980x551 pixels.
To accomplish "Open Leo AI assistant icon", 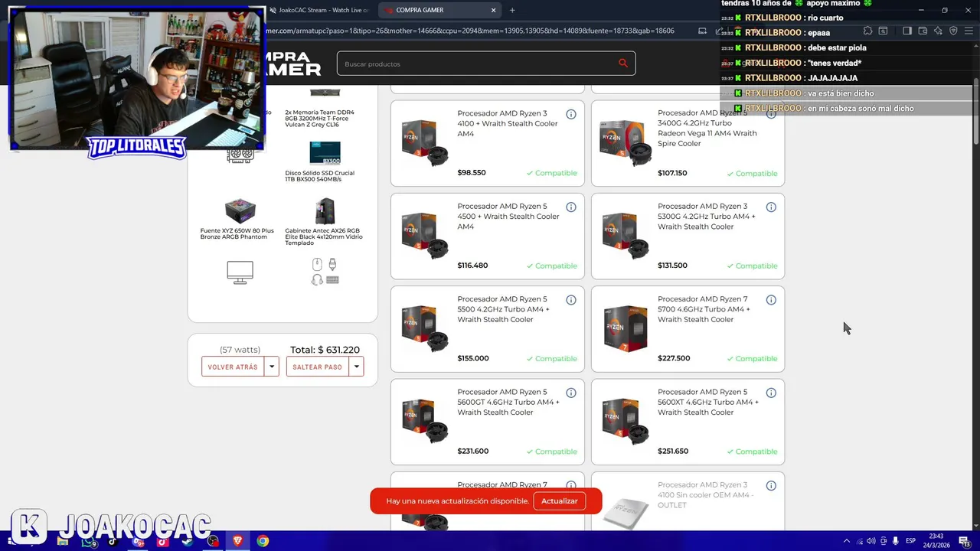I will 938,31.
